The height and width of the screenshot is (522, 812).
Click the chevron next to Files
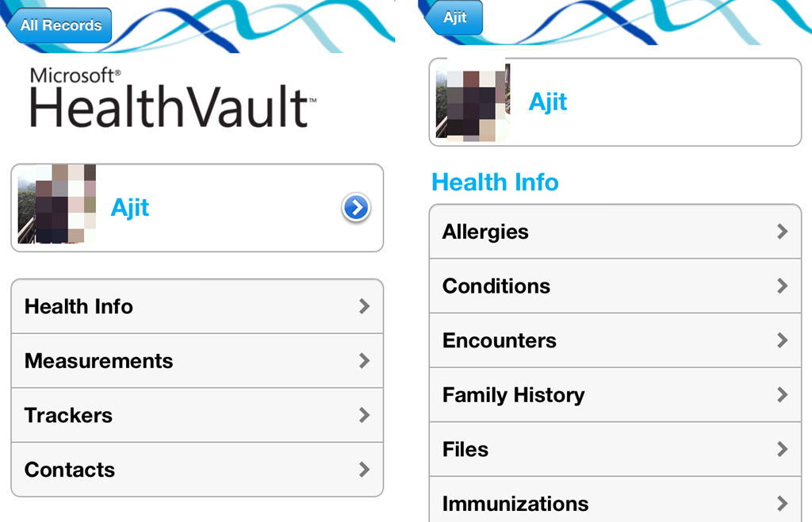click(x=782, y=449)
